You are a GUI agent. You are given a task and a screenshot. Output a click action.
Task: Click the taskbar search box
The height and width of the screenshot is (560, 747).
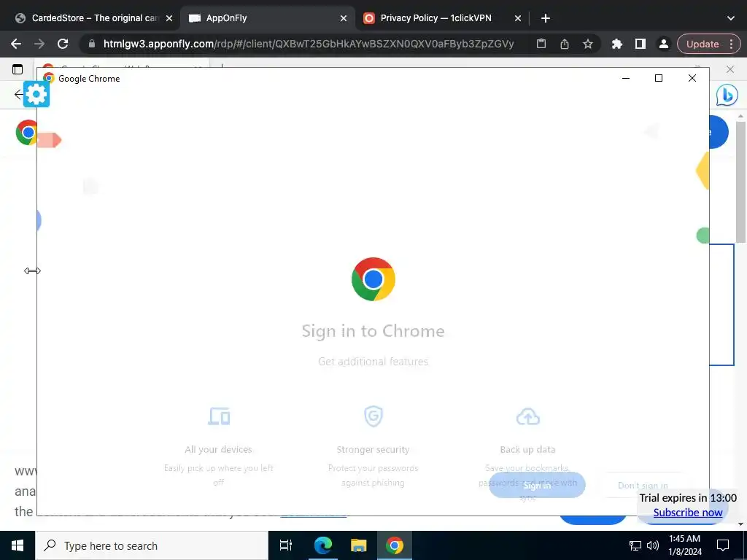coord(152,545)
